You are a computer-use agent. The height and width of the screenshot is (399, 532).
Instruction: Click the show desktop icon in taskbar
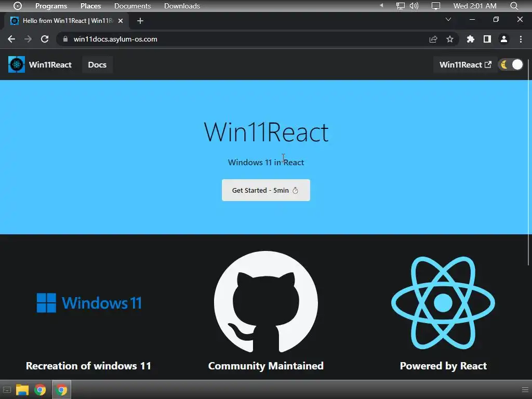pos(7,390)
